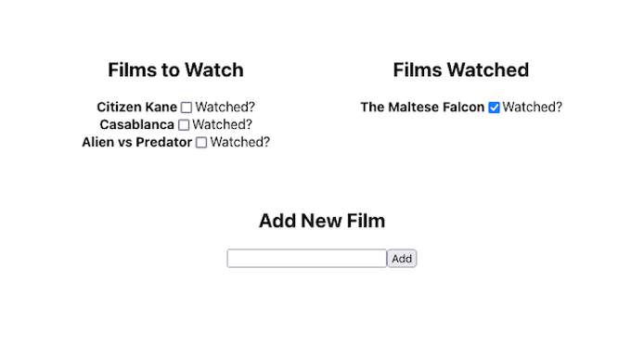Tick the Casablanca Watched checkbox

coord(184,125)
